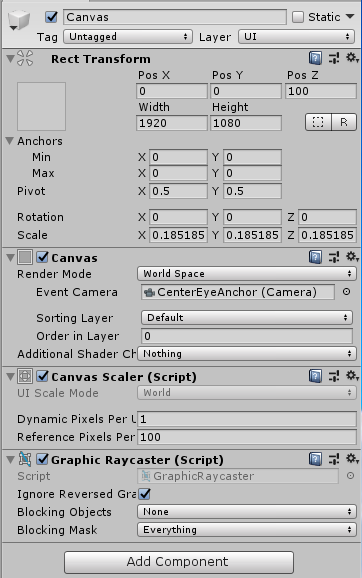Click the anchor presets box
This screenshot has height=578, width=362.
tap(41, 106)
